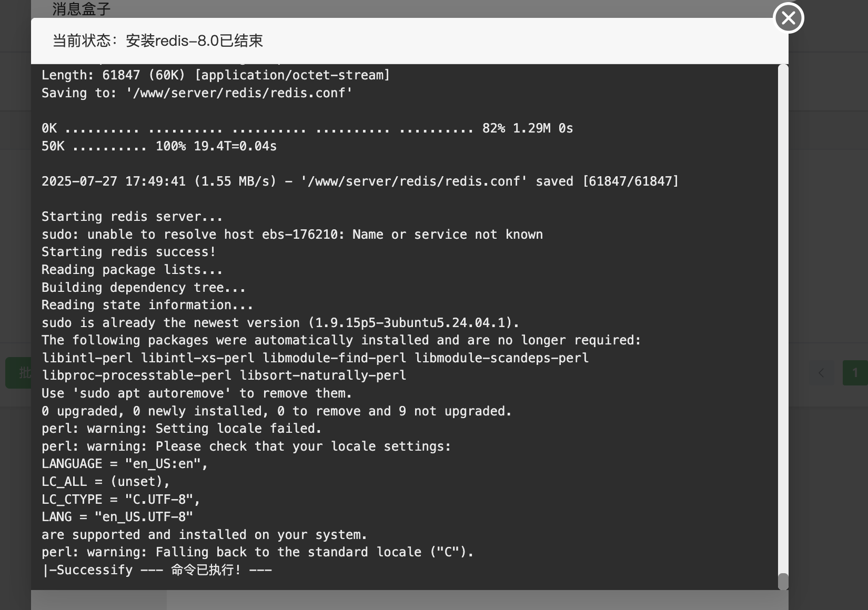Image resolution: width=868 pixels, height=610 pixels.
Task: Click the 'Starting redis success!' log line
Action: [x=128, y=252]
